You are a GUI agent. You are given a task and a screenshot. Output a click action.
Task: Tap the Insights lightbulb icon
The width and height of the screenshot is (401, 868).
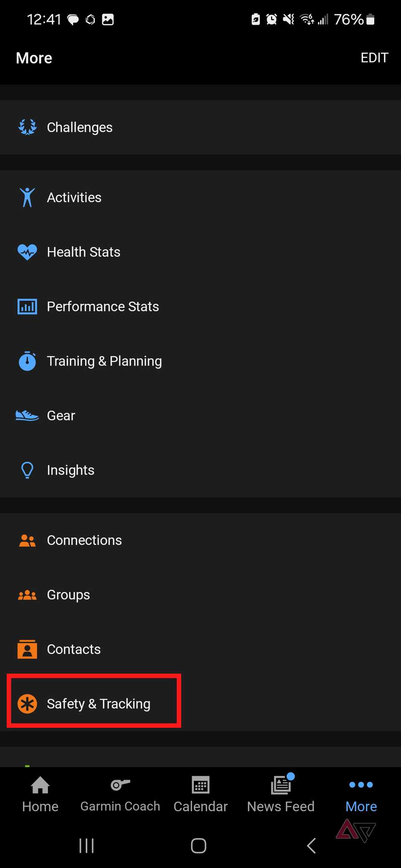(x=28, y=470)
